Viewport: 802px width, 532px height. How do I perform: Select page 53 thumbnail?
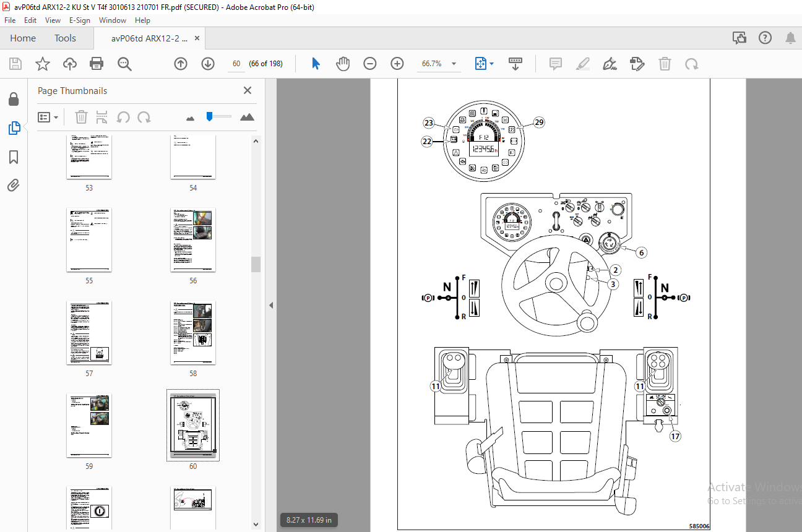click(x=89, y=157)
